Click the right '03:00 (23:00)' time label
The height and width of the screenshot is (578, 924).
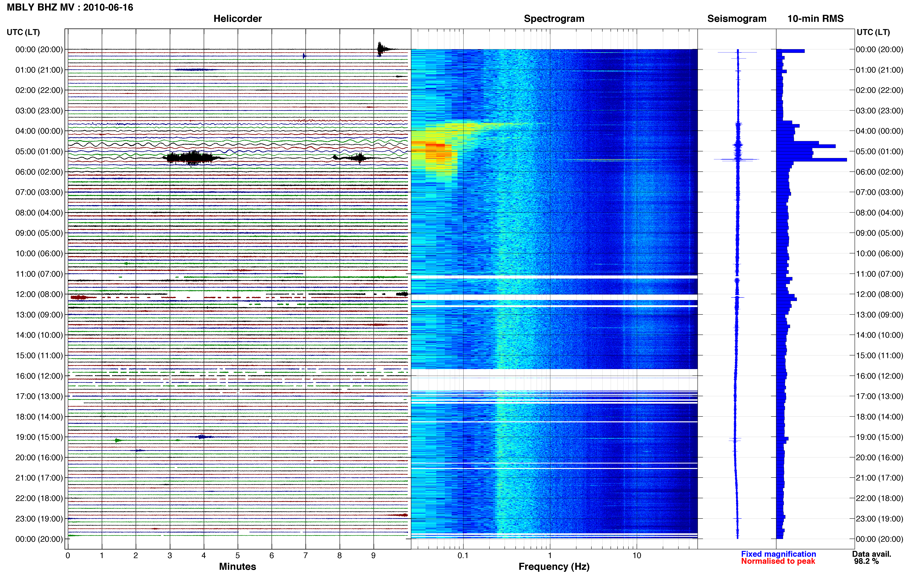click(x=879, y=111)
